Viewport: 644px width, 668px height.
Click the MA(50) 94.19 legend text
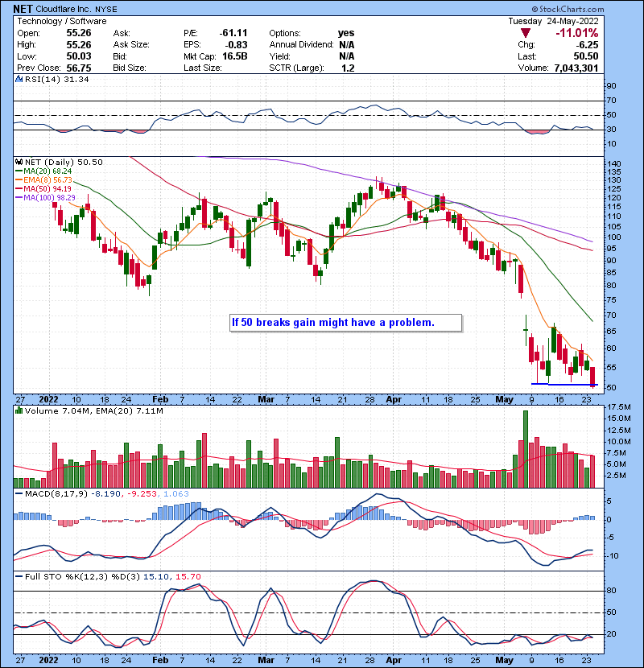(47, 188)
